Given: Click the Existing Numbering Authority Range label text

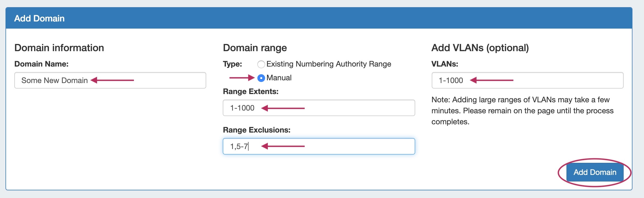Looking at the screenshot, I should (329, 64).
